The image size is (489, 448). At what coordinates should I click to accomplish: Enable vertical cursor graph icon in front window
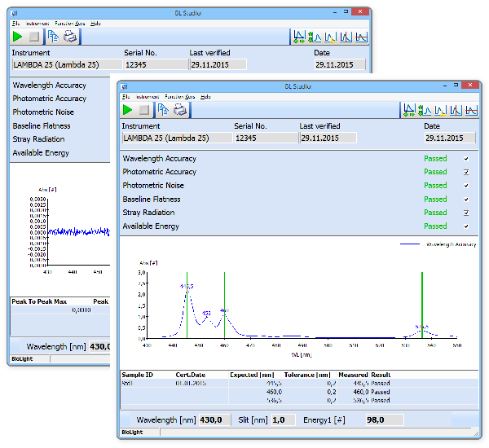pyautogui.click(x=456, y=110)
